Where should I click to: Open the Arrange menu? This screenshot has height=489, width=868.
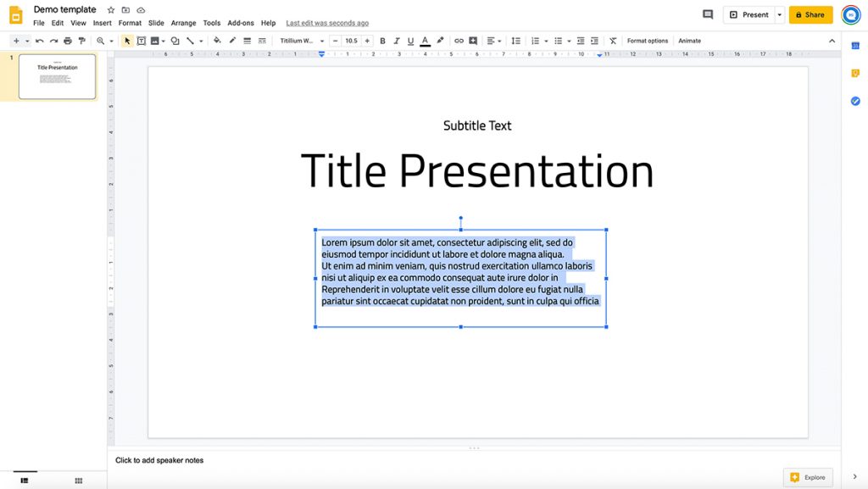pos(183,23)
